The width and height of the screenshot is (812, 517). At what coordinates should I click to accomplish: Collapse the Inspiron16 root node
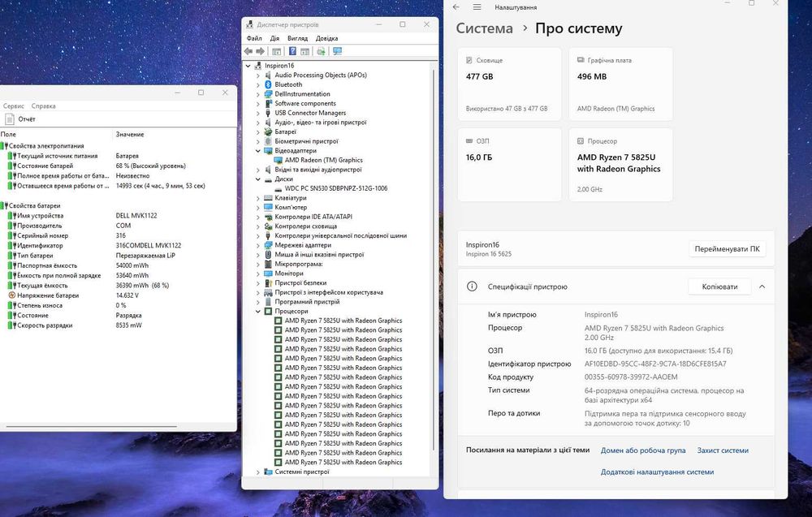coord(248,66)
